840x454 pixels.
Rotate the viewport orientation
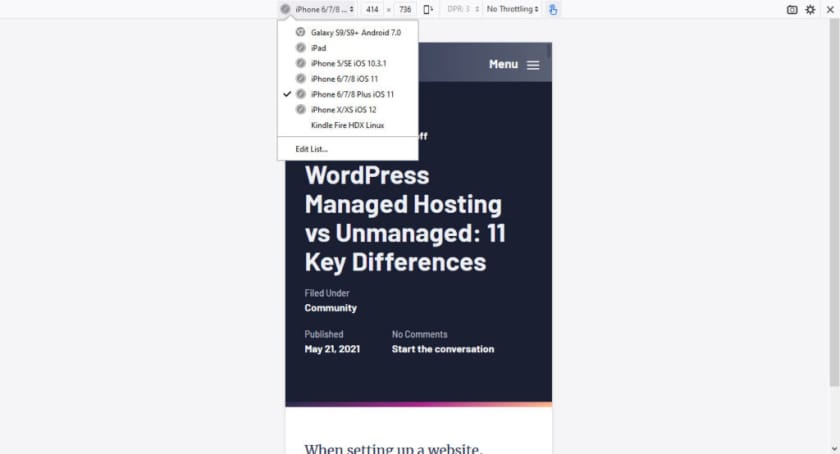(428, 9)
